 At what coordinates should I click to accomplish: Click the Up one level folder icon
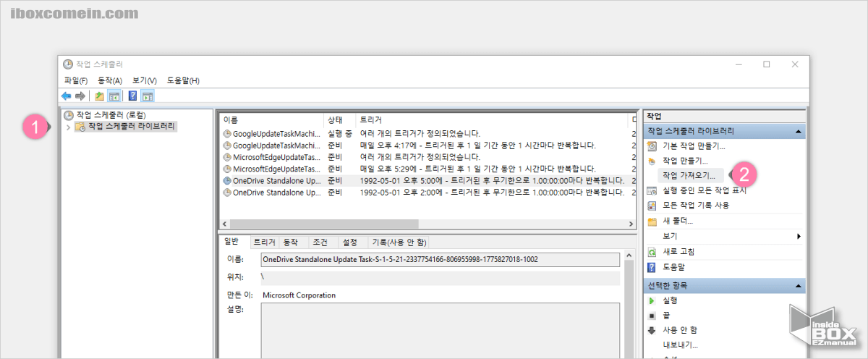[100, 96]
